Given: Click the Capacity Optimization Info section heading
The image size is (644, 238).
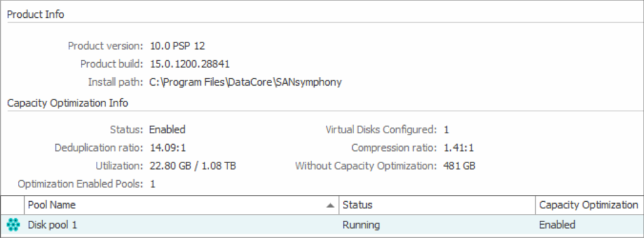Looking at the screenshot, I should point(68,103).
